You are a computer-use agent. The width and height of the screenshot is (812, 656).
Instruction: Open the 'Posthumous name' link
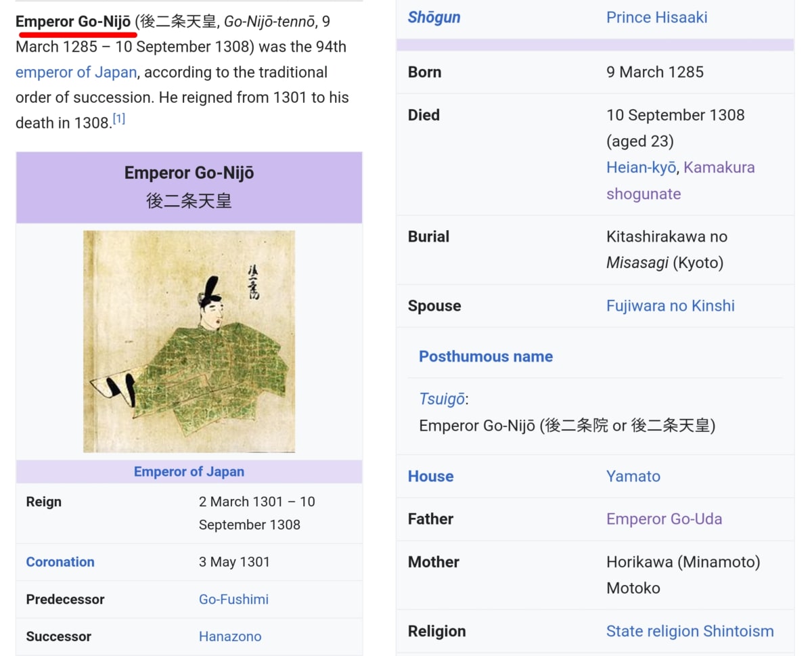pyautogui.click(x=486, y=356)
